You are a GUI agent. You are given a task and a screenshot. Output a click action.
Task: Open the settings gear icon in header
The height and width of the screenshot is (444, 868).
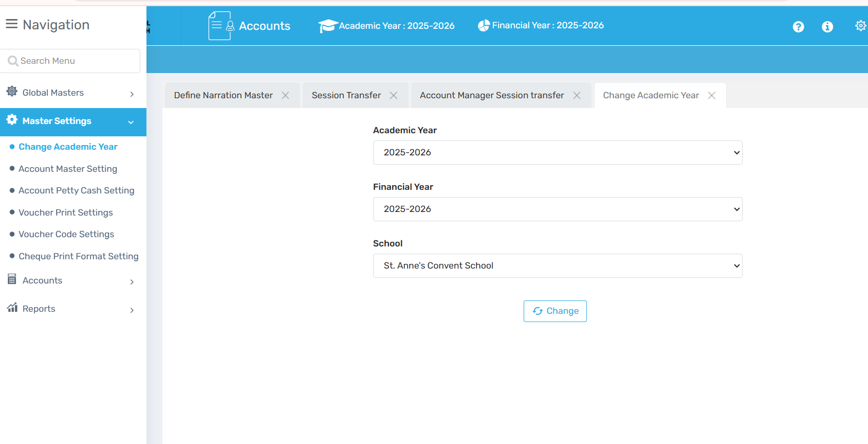click(861, 26)
